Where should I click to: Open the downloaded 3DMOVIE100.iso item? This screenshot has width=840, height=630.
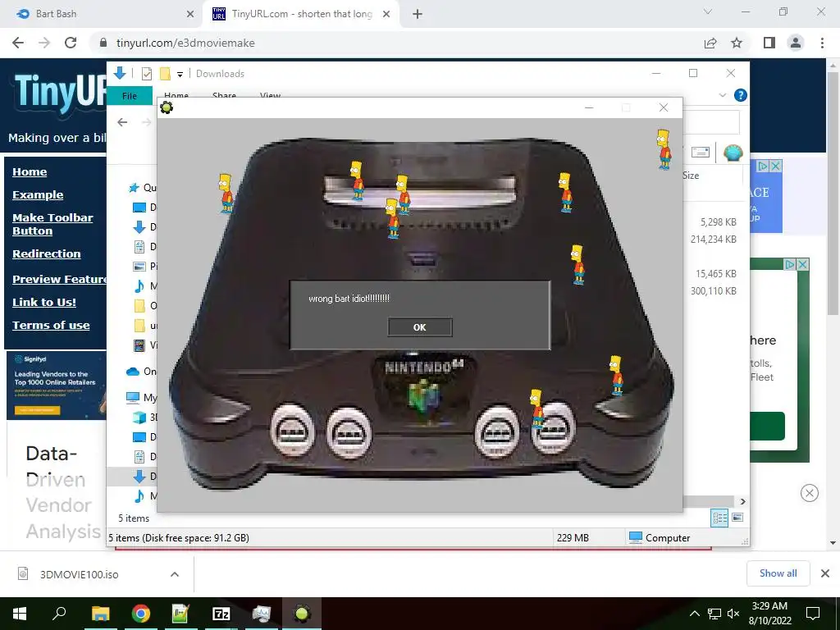click(80, 574)
